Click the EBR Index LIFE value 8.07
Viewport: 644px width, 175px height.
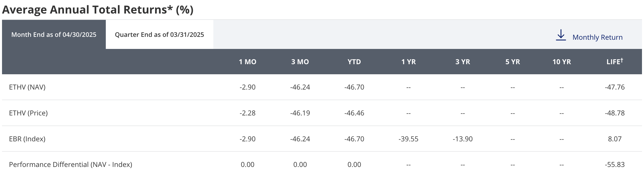tap(615, 139)
